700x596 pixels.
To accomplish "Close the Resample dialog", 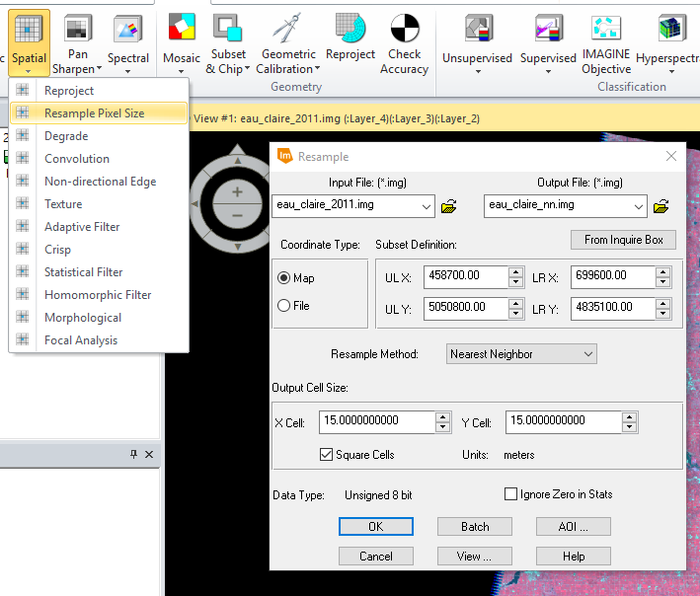I will (671, 156).
